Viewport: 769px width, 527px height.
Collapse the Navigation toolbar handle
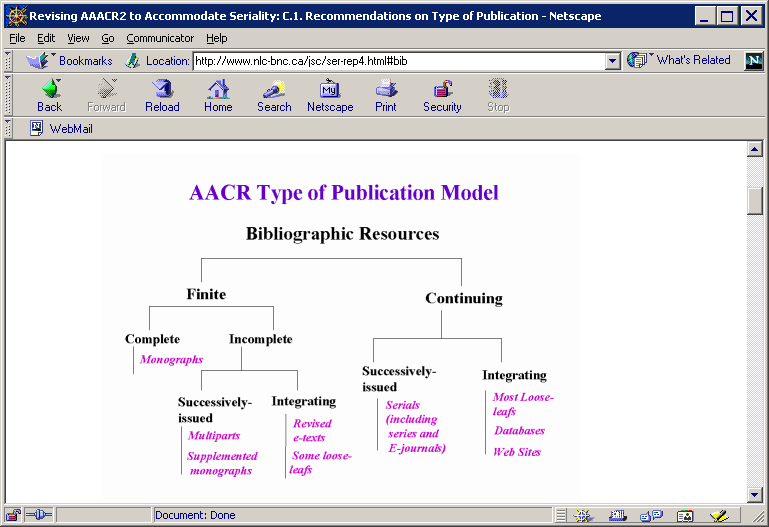point(8,95)
